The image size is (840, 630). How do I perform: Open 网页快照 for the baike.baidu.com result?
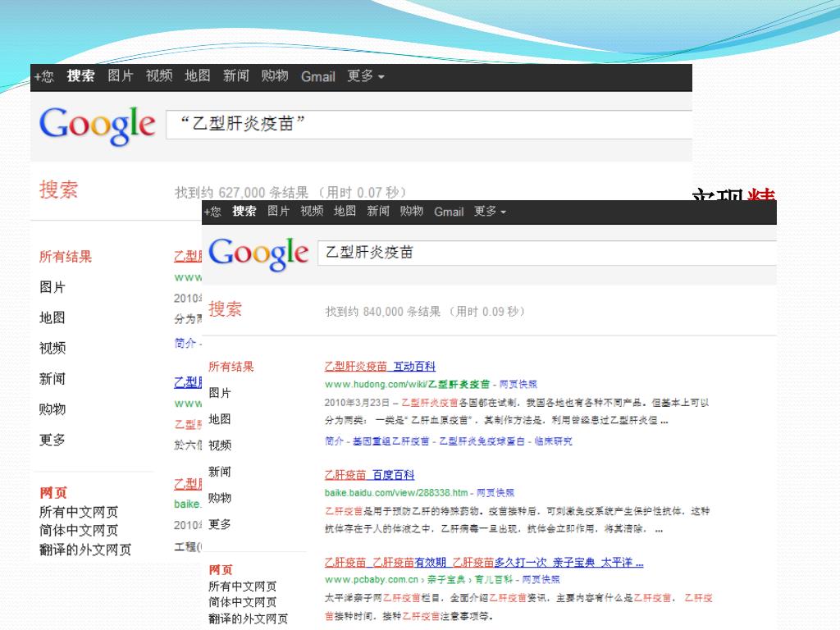click(x=495, y=493)
